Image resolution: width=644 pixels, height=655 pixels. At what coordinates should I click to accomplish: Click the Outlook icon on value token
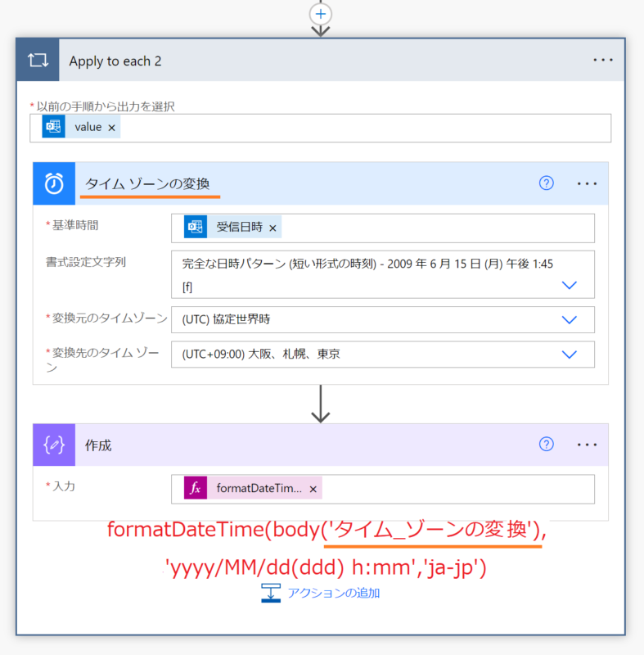[x=54, y=127]
